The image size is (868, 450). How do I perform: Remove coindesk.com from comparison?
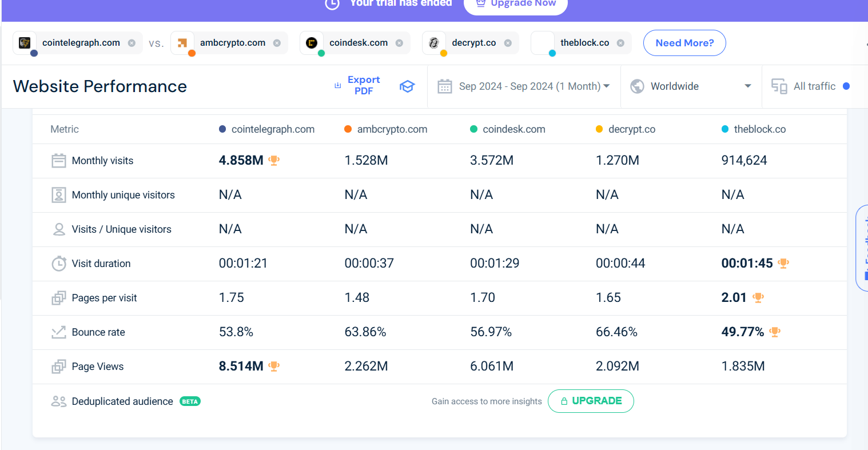pyautogui.click(x=399, y=43)
